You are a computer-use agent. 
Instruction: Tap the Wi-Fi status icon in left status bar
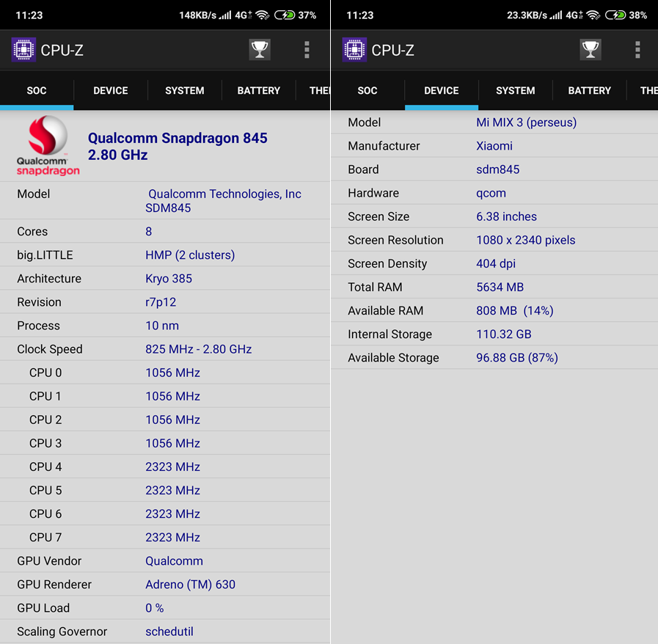pos(263,15)
